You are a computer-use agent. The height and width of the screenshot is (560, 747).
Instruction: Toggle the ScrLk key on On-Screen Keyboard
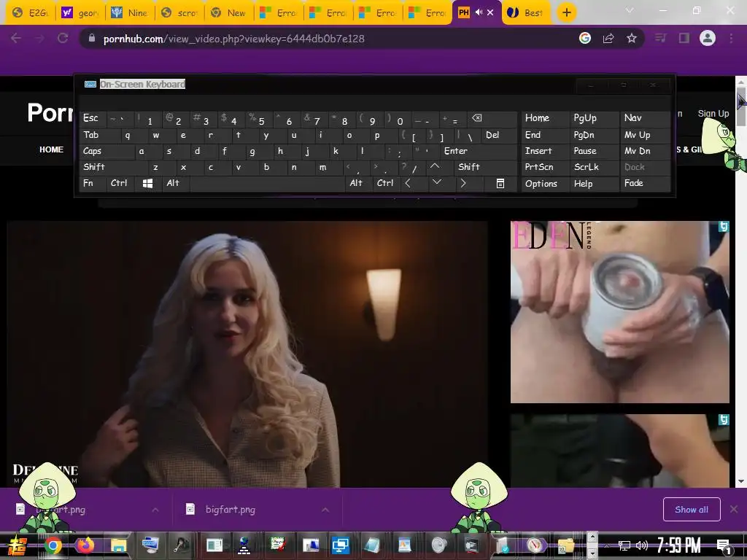[x=594, y=167]
